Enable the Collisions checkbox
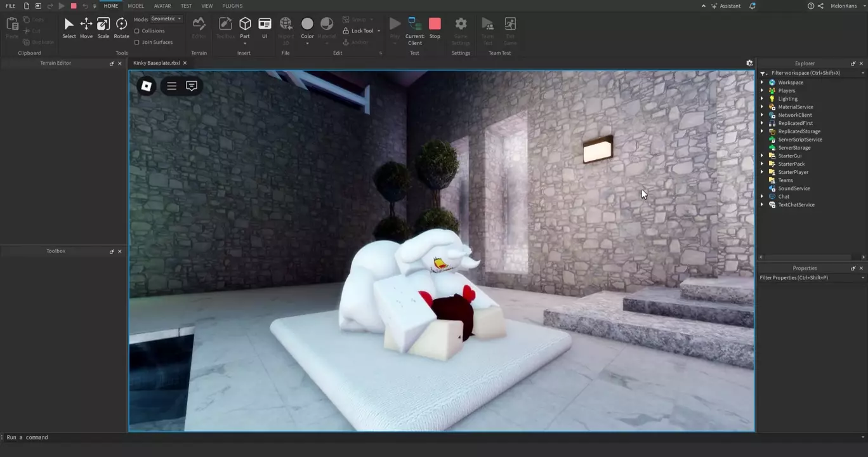This screenshot has width=868, height=457. point(137,31)
